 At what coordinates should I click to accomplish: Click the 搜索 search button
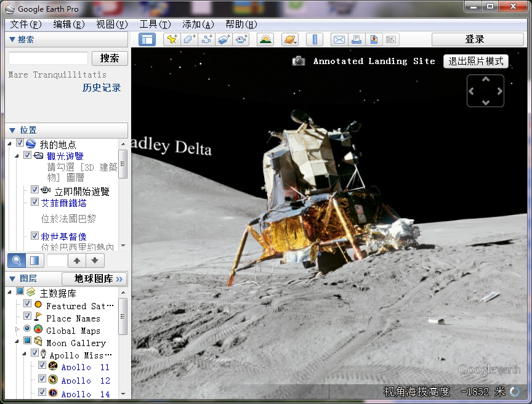click(110, 59)
